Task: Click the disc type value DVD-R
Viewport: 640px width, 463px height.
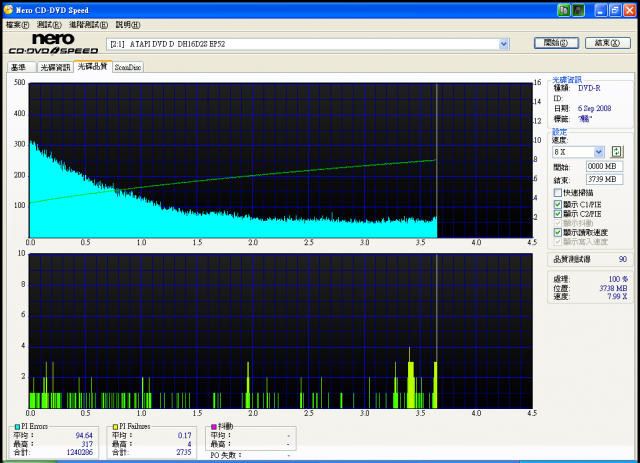Action: (x=589, y=88)
